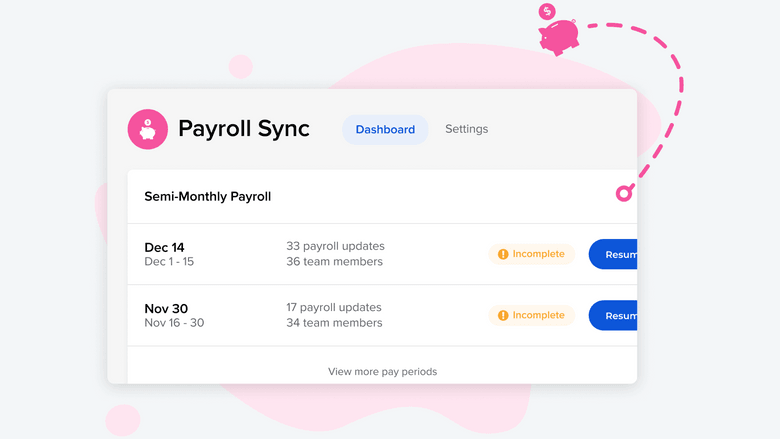Select the Semi-Monthly Payroll heading
Viewport: 780px width, 439px height.
(207, 196)
